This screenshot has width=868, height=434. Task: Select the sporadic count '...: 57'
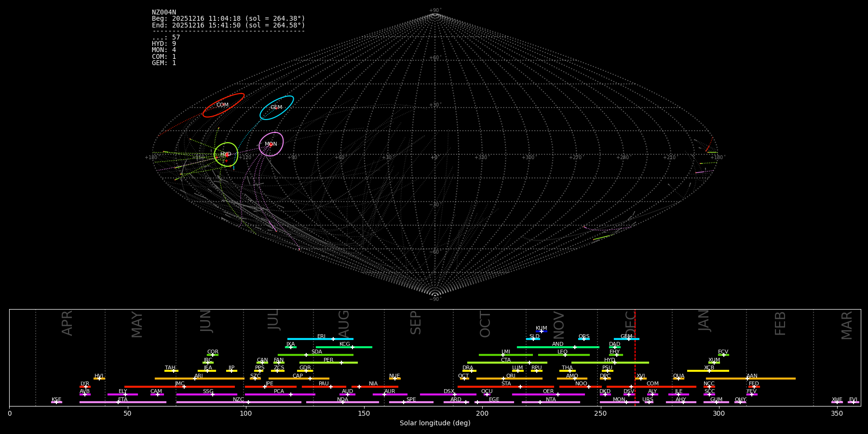point(166,38)
